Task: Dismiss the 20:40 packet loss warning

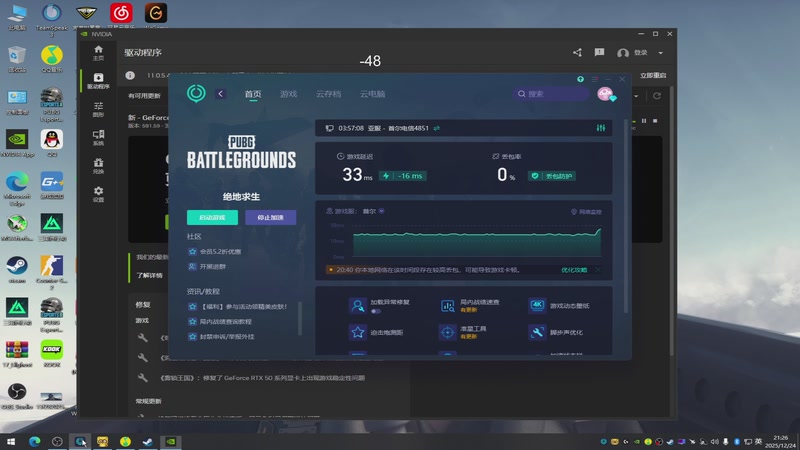Action: pos(597,270)
